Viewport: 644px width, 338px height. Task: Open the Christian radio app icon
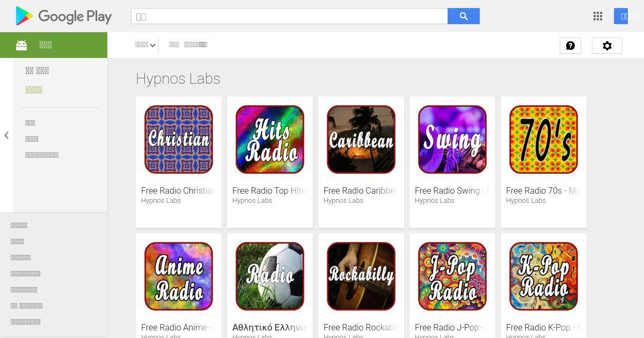[179, 139]
